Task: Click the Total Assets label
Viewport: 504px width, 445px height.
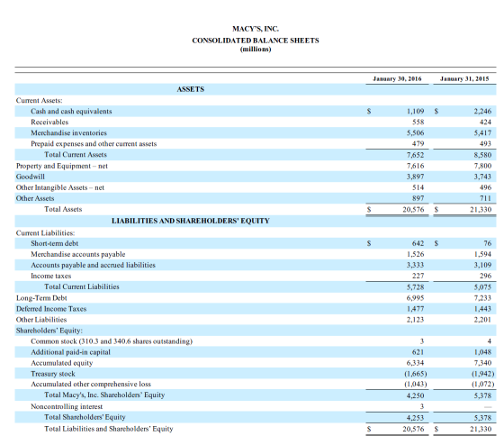Action: pyautogui.click(x=63, y=210)
